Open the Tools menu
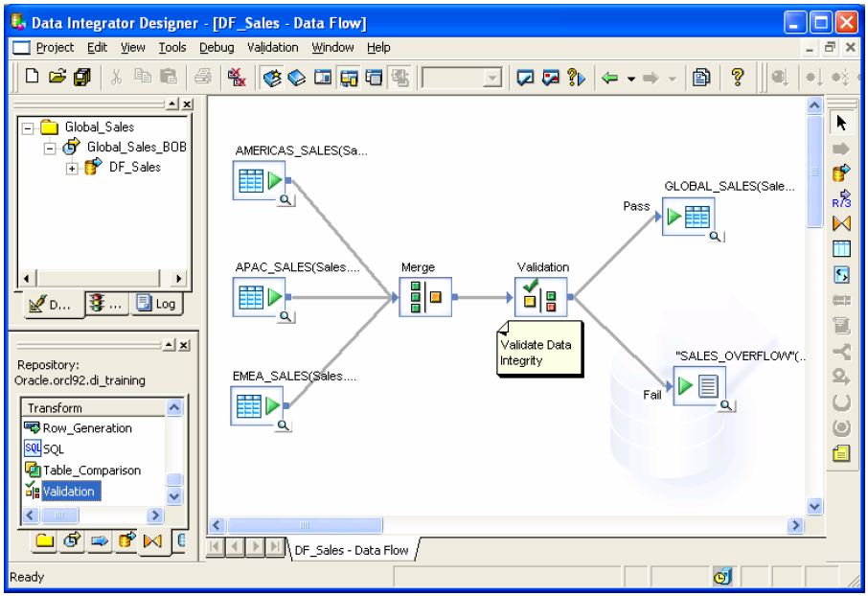868x596 pixels. (x=172, y=48)
